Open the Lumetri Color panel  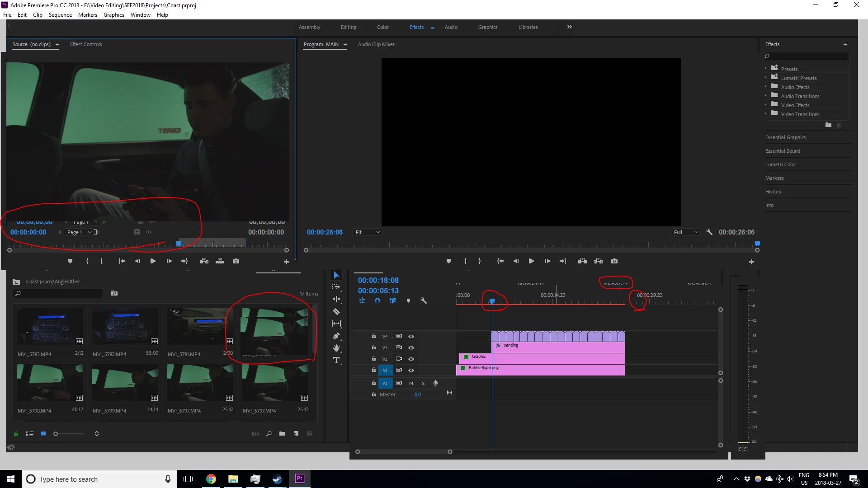(780, 164)
